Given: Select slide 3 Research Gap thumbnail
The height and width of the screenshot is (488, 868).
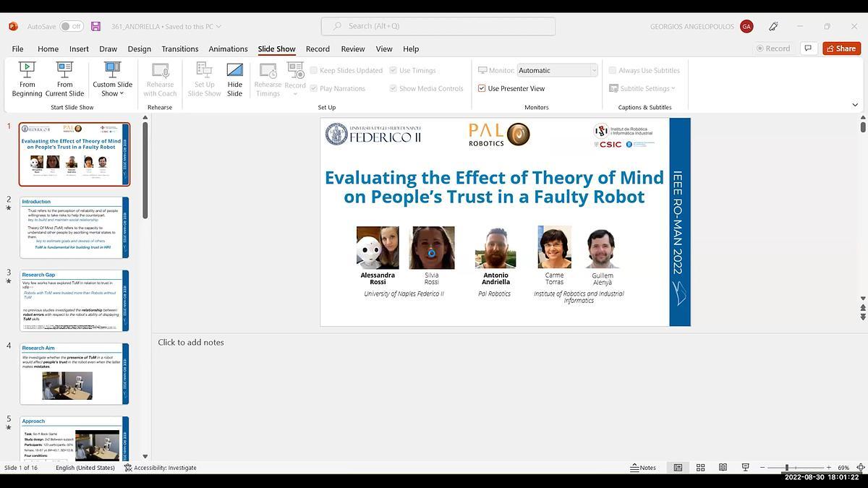Looking at the screenshot, I should (75, 300).
